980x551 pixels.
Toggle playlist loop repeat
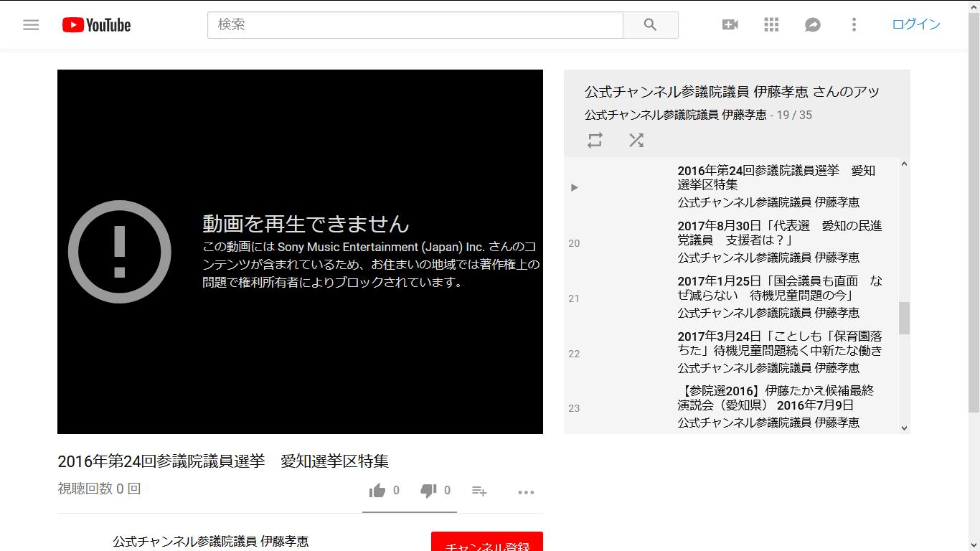point(595,140)
